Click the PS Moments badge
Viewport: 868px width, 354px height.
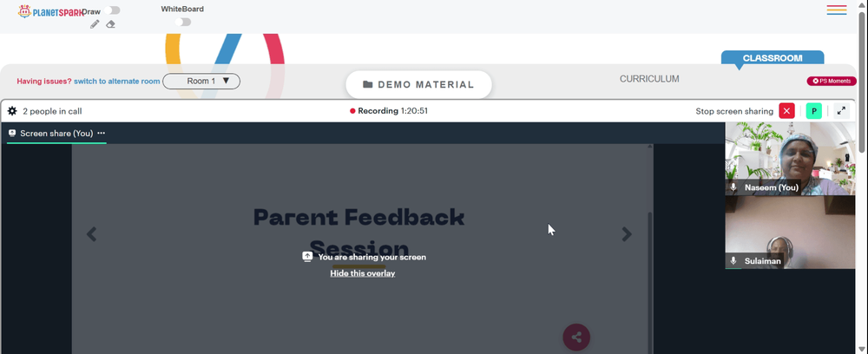pyautogui.click(x=832, y=82)
